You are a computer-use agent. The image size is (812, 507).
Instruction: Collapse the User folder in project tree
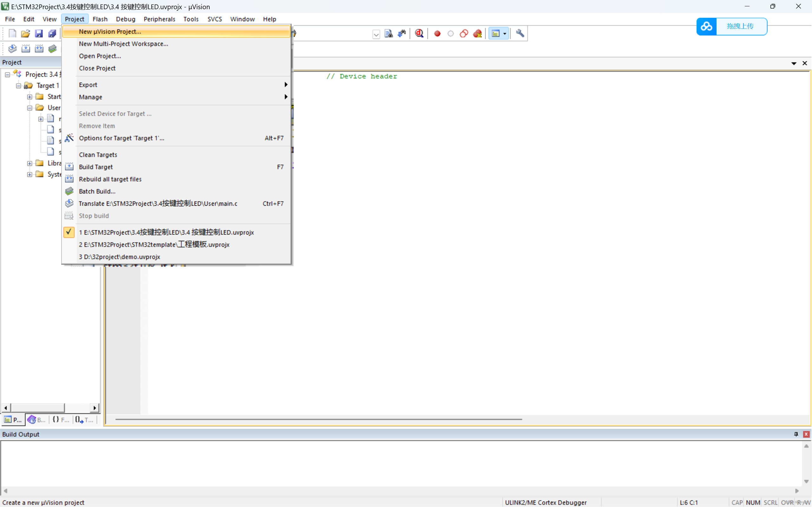[x=29, y=108]
